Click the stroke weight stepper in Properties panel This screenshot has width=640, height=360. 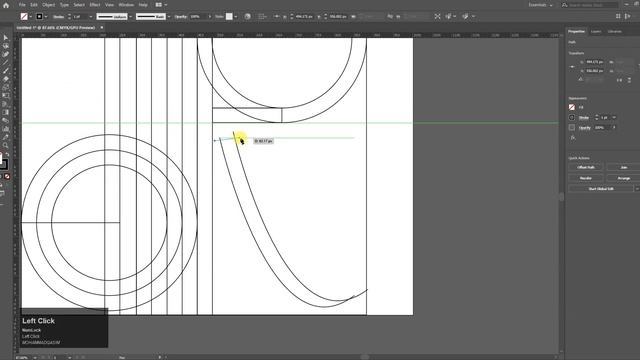[x=596, y=118]
